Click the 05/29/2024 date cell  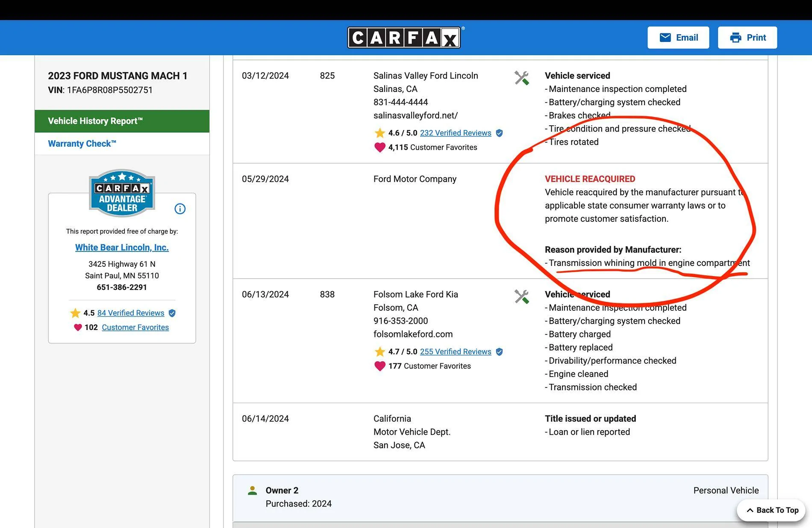pyautogui.click(x=265, y=179)
